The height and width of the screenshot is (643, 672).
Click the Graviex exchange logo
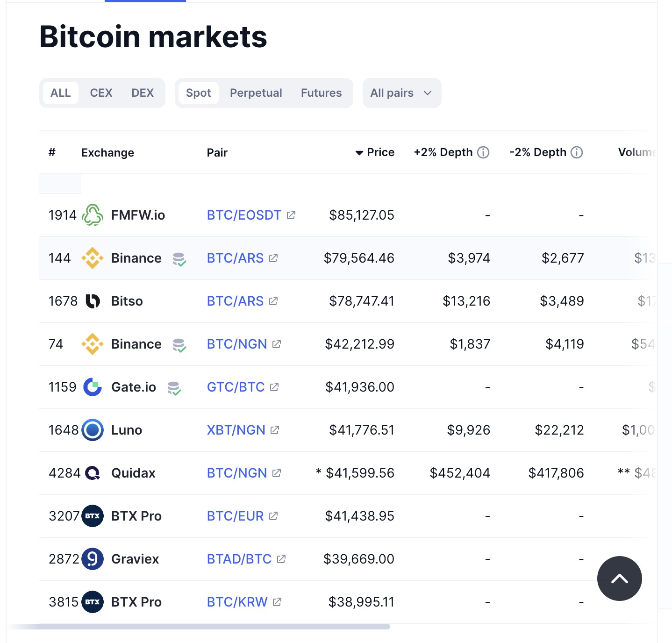pyautogui.click(x=93, y=559)
